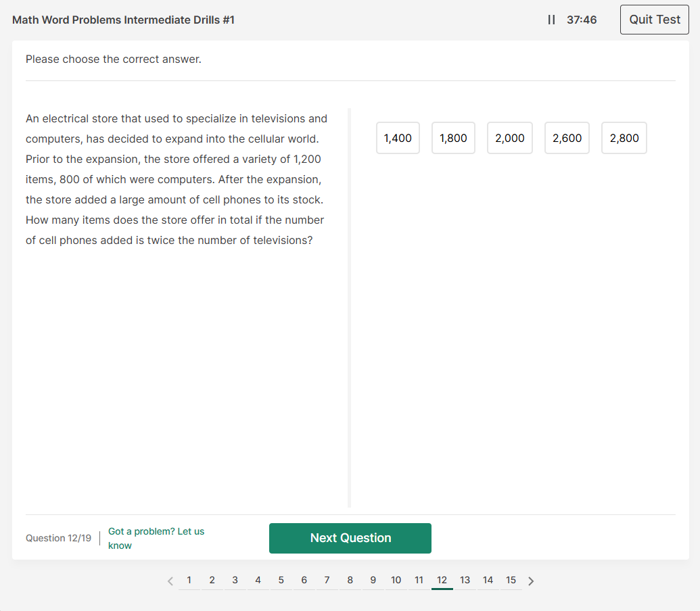The height and width of the screenshot is (611, 700).
Task: Select answer option 2,600
Action: click(x=567, y=138)
